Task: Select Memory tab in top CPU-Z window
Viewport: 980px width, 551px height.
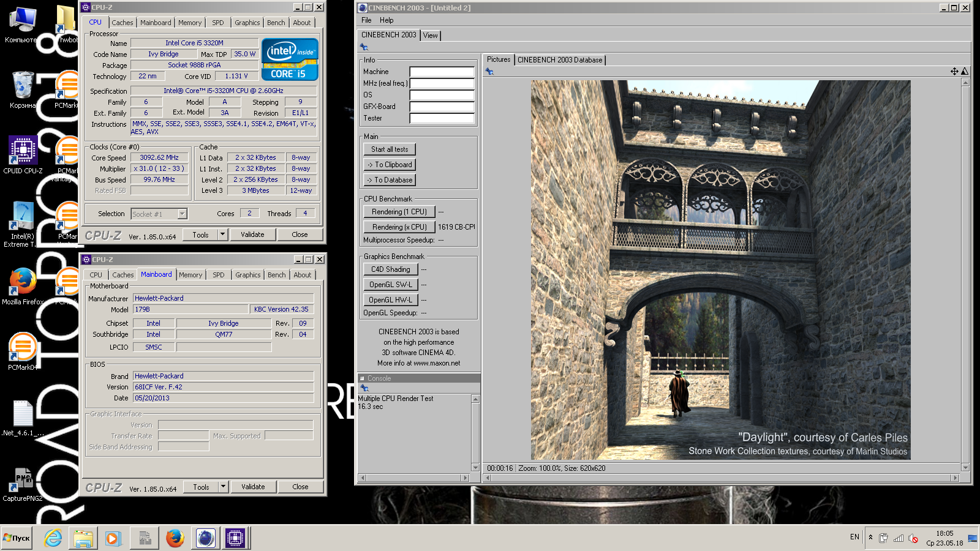Action: 190,23
